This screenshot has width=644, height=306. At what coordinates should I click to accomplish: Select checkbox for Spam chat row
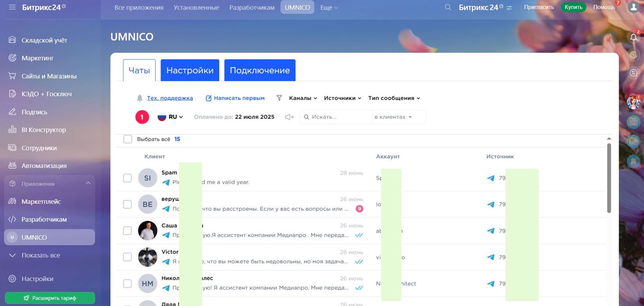pos(127,178)
